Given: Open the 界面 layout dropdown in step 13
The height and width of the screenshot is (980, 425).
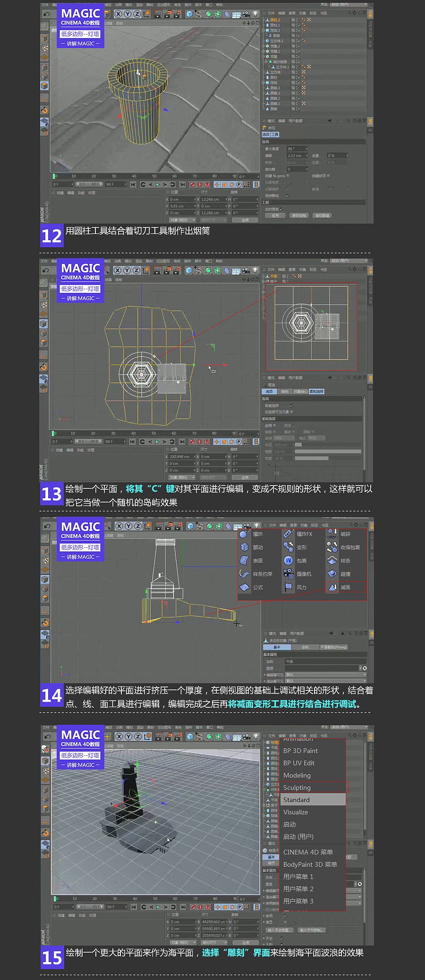Looking at the screenshot, I should pos(349,260).
